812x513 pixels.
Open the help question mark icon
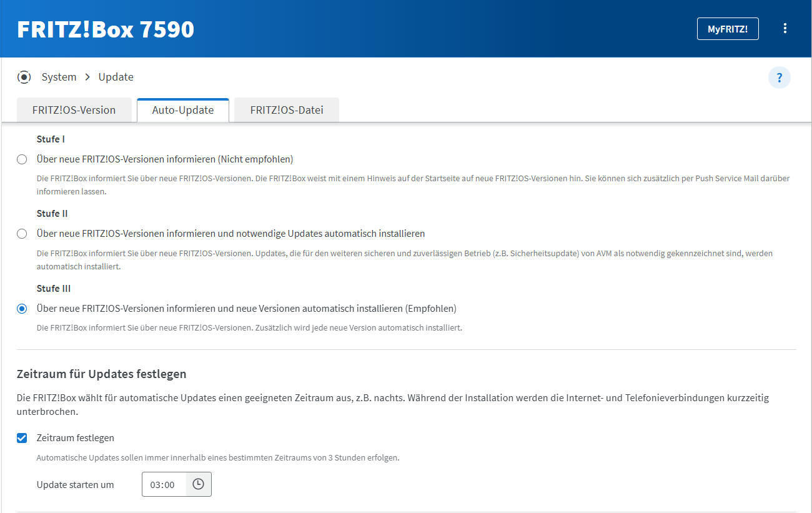[x=779, y=78]
